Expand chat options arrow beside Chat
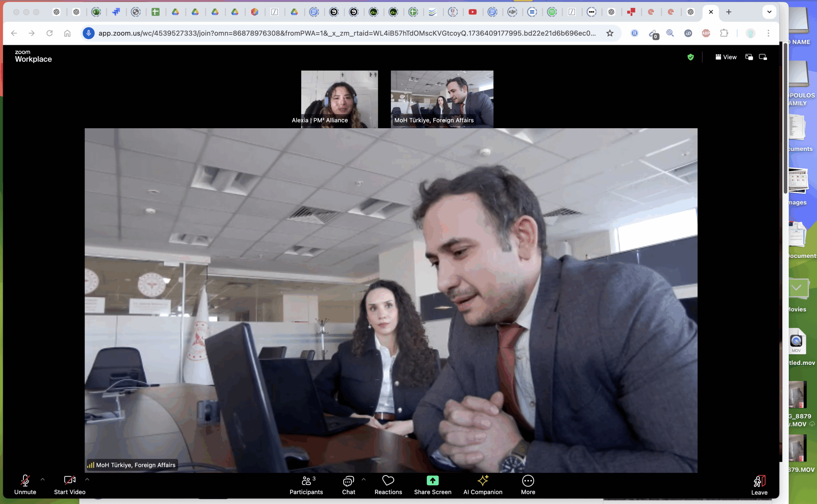The width and height of the screenshot is (817, 504). (364, 479)
